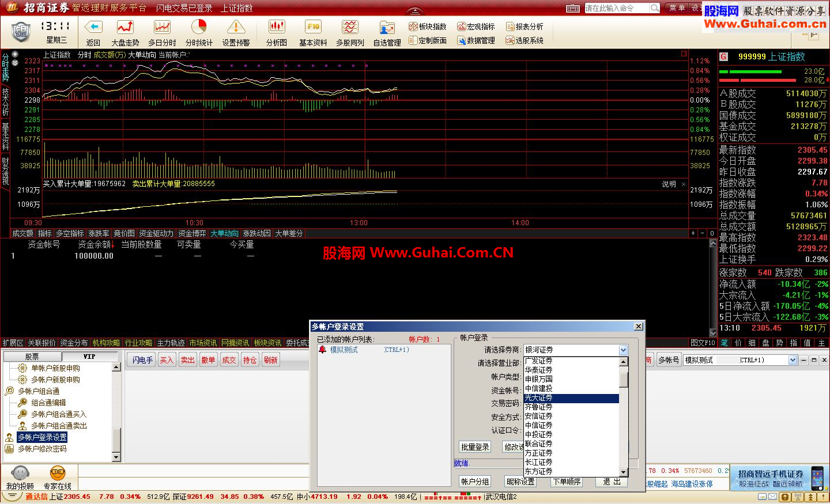Click the 图文F10 tab
This screenshot has height=504, width=830.
[703, 343]
